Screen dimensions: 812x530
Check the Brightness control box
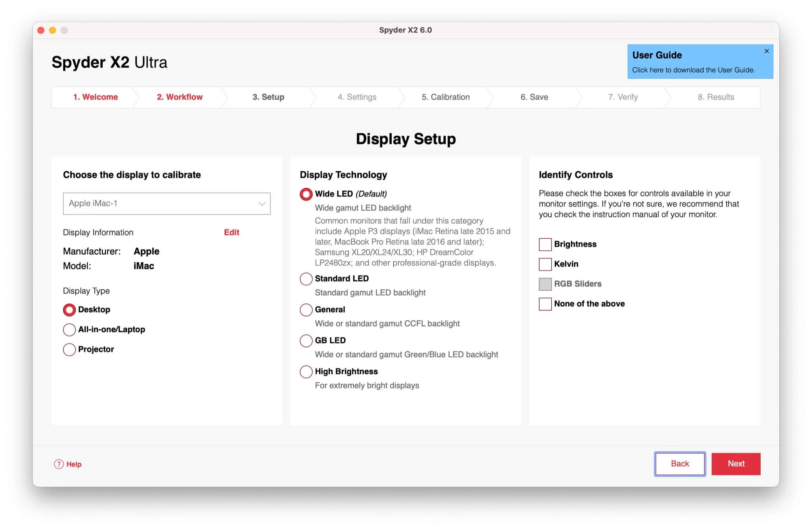click(x=545, y=244)
